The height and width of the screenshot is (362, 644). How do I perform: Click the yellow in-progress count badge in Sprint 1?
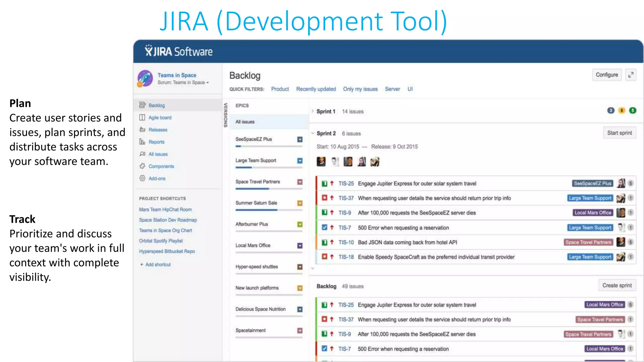tap(622, 110)
